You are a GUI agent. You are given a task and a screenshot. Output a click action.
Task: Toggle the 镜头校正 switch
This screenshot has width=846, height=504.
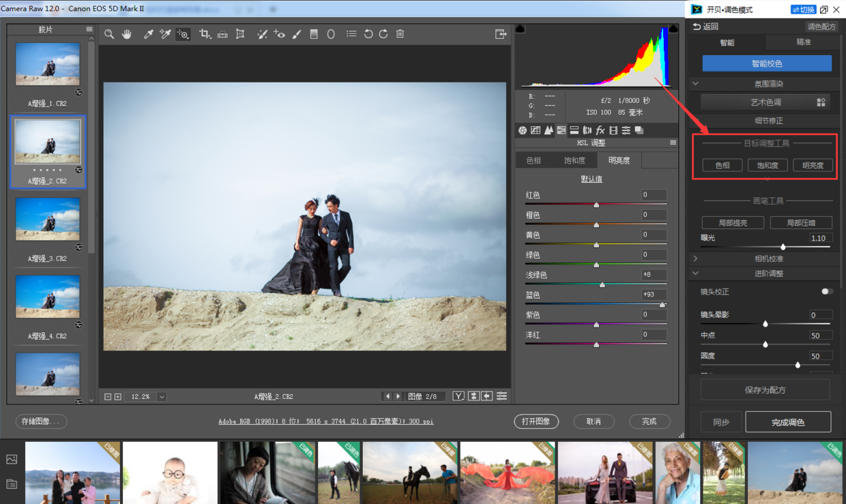(x=827, y=291)
